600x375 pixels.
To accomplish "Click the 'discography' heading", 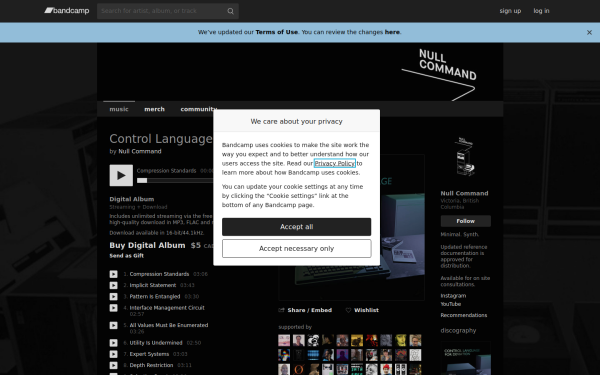I will 458,331.
